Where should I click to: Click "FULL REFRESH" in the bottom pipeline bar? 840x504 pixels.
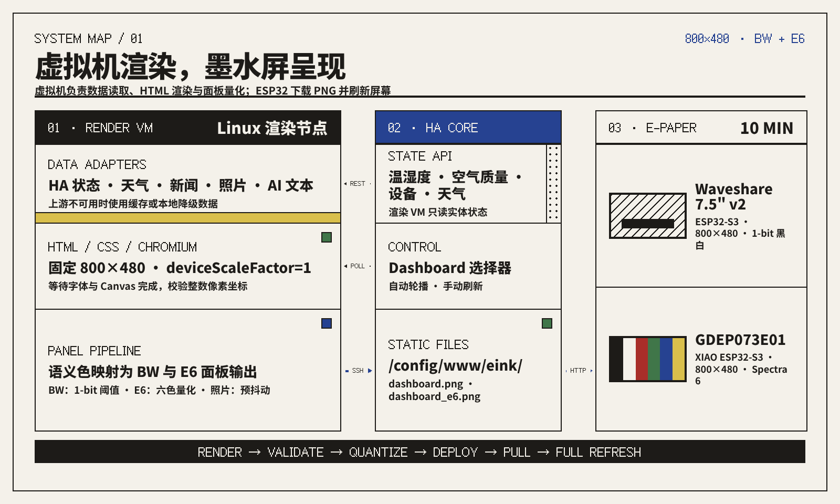pyautogui.click(x=598, y=452)
